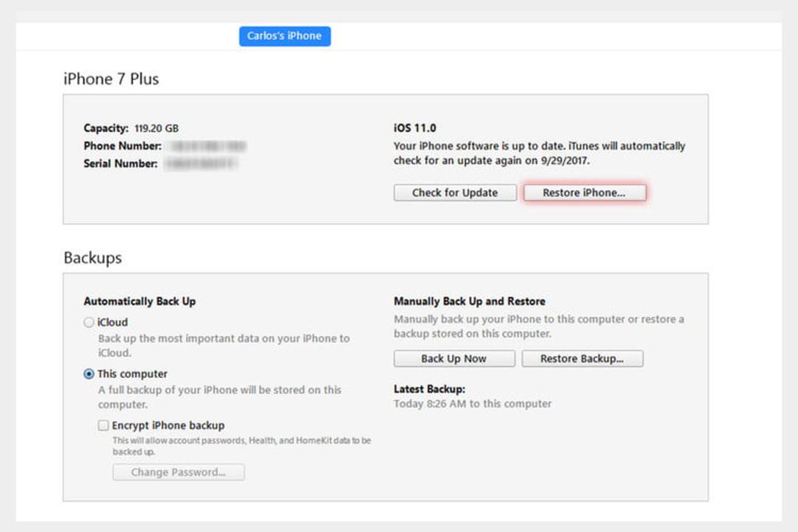Select the This computer radio button
The height and width of the screenshot is (532, 798).
point(89,374)
